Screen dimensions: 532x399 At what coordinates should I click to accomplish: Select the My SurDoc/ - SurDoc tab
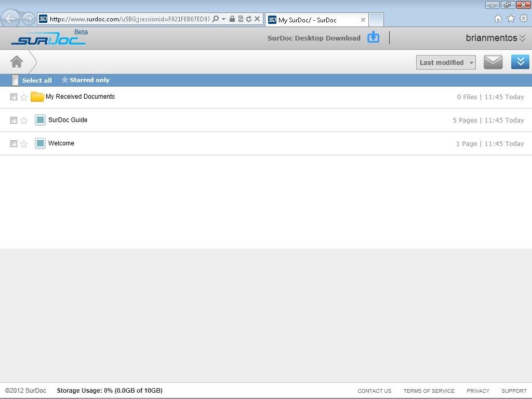coord(317,20)
